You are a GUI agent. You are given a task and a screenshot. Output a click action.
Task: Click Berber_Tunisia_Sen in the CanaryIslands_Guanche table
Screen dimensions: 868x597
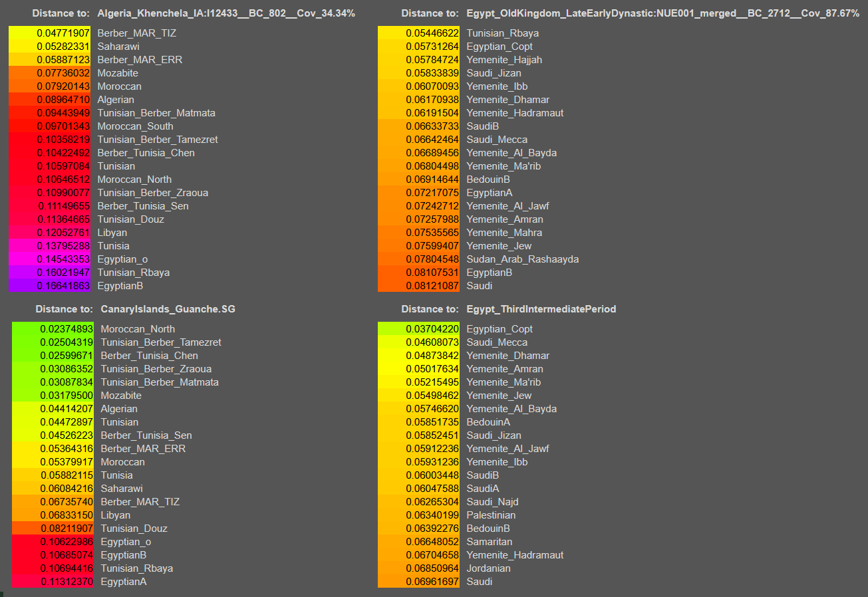coord(146,435)
